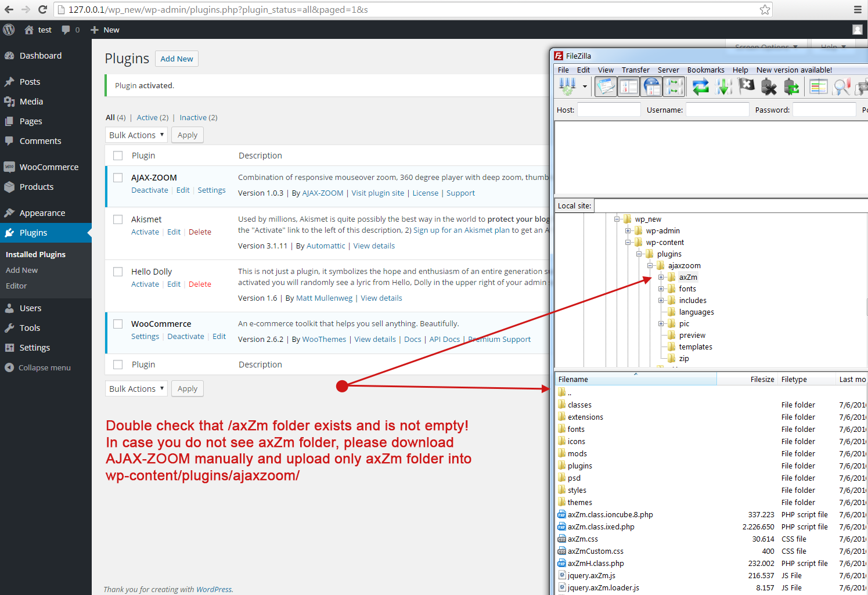Screen dimensions: 868x595
Task: Reload the page with browser refresh icon
Action: pos(42,9)
